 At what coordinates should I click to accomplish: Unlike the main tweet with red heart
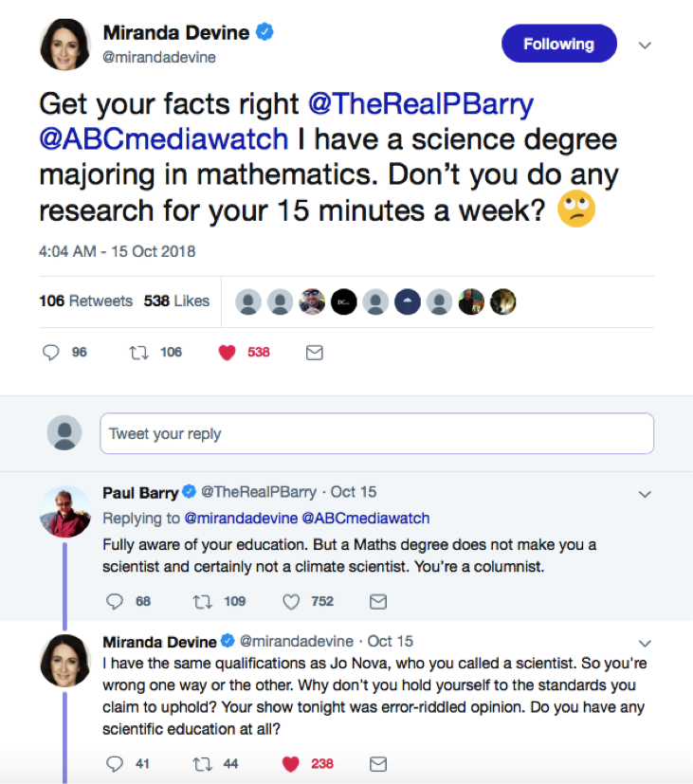click(227, 352)
